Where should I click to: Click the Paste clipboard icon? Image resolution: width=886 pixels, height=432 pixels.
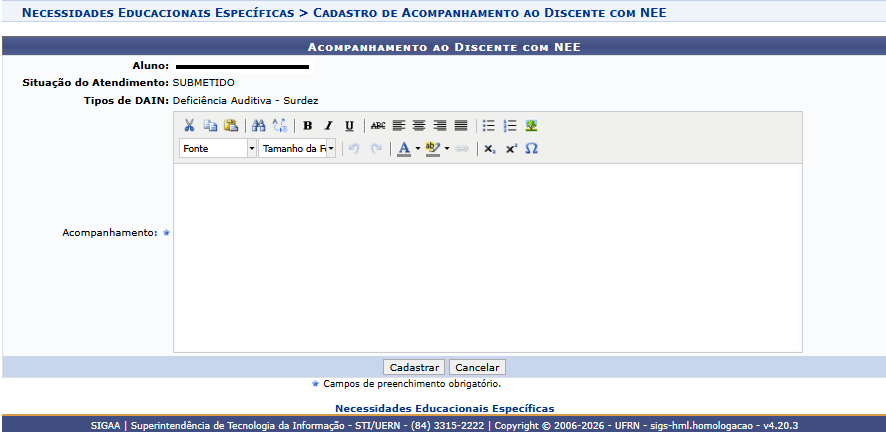(x=231, y=125)
